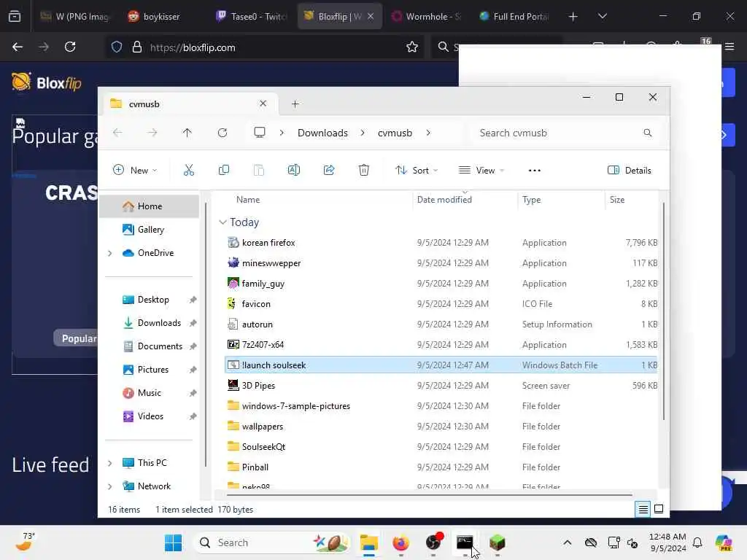Screen dimensions: 747x560
Task: Sort by the Name column header
Action: tap(248, 200)
